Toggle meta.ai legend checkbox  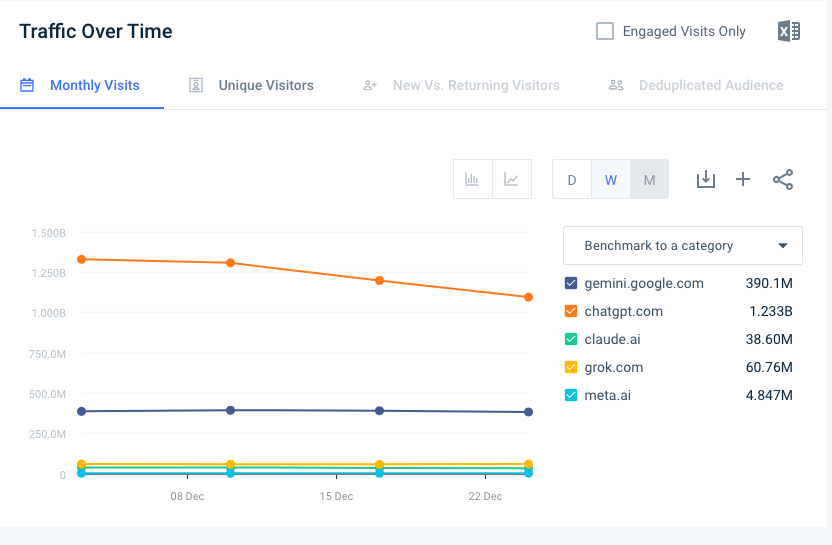572,395
